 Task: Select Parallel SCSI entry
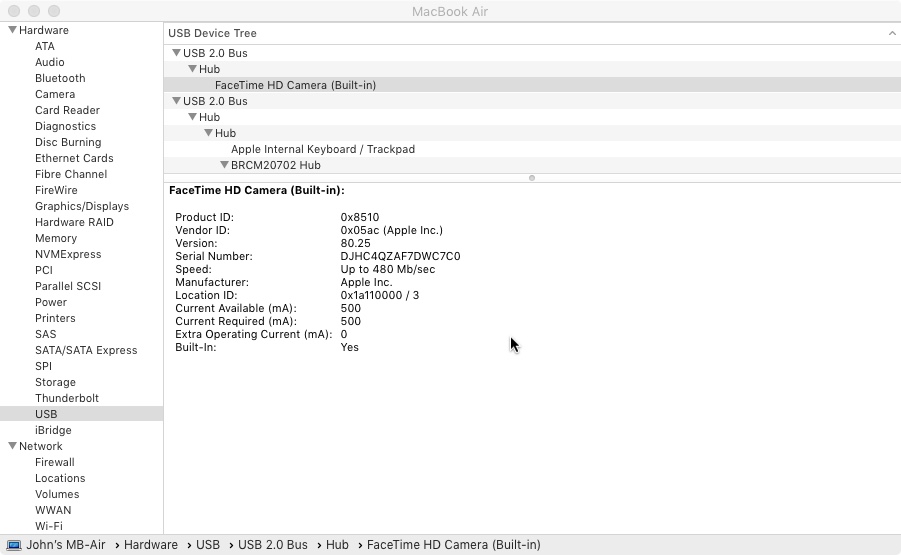click(68, 286)
